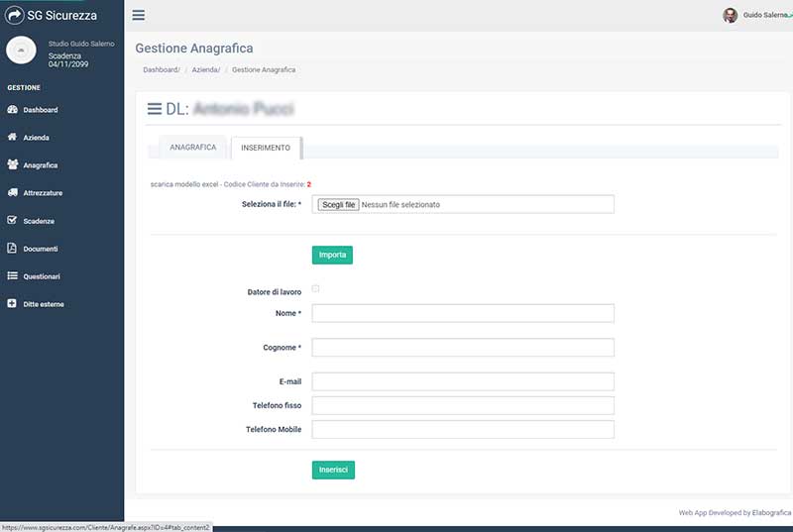Click the Ditte esterne plus icon

[12, 303]
